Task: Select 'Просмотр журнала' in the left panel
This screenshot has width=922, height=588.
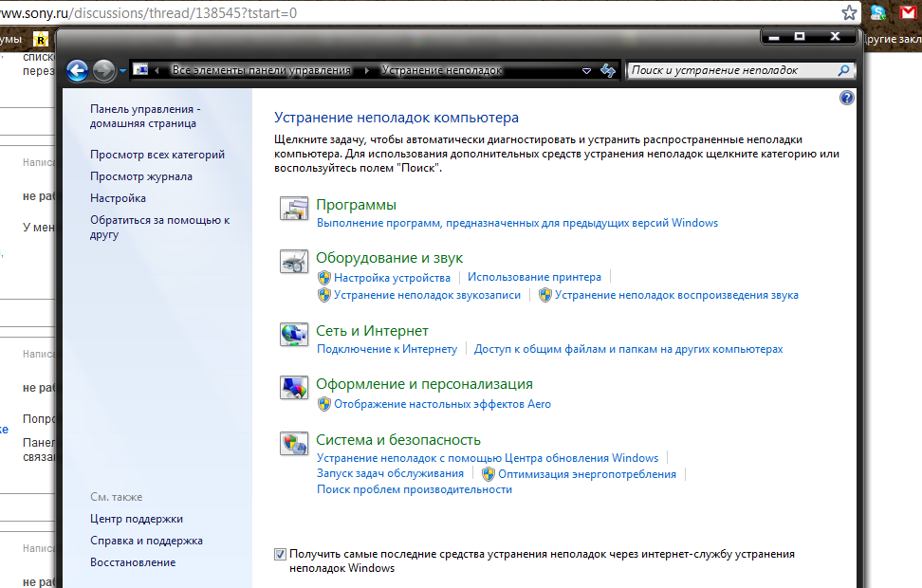Action: click(141, 176)
